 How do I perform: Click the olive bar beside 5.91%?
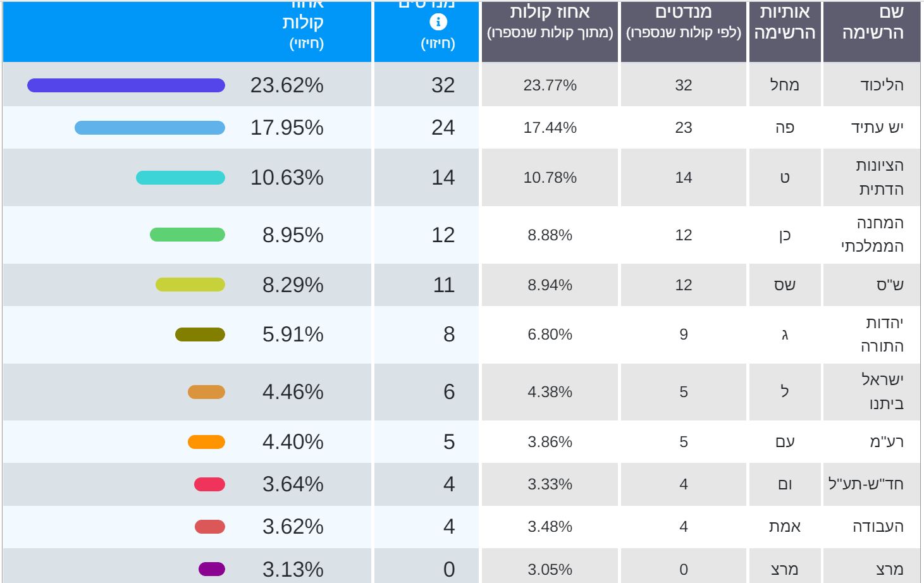pos(200,334)
